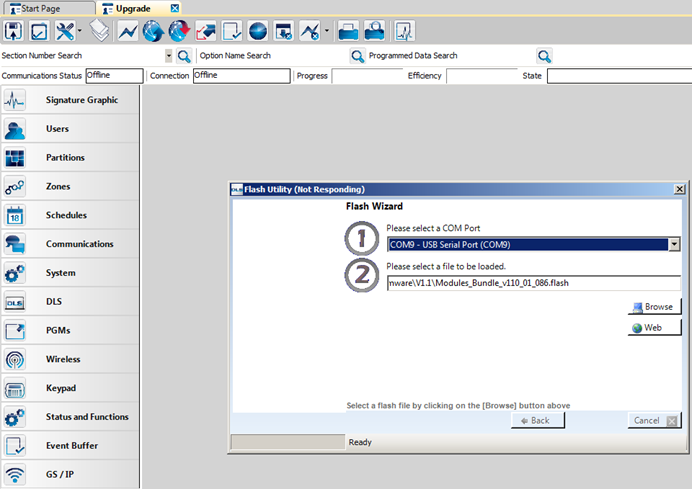Click the Users icon in sidebar
This screenshot has height=489, width=692.
(15, 129)
